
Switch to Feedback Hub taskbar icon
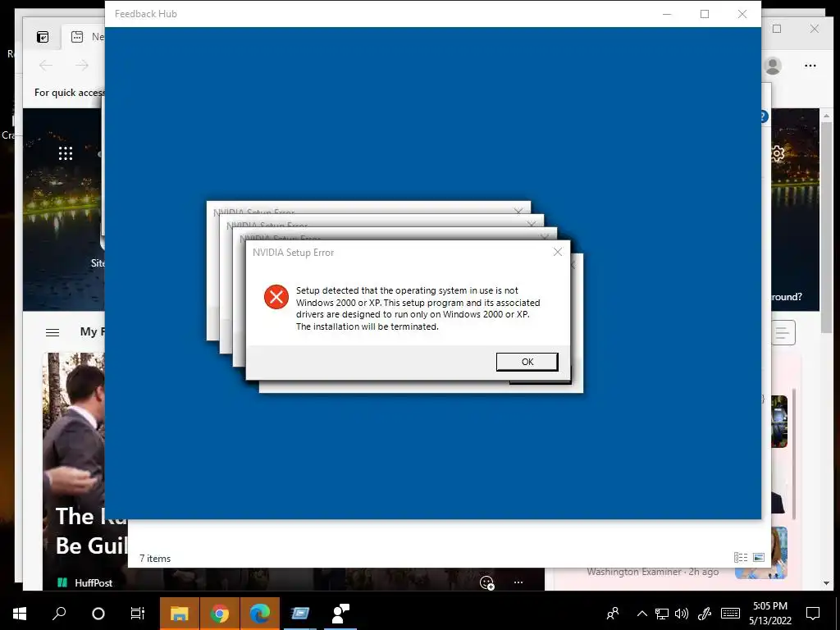point(340,614)
